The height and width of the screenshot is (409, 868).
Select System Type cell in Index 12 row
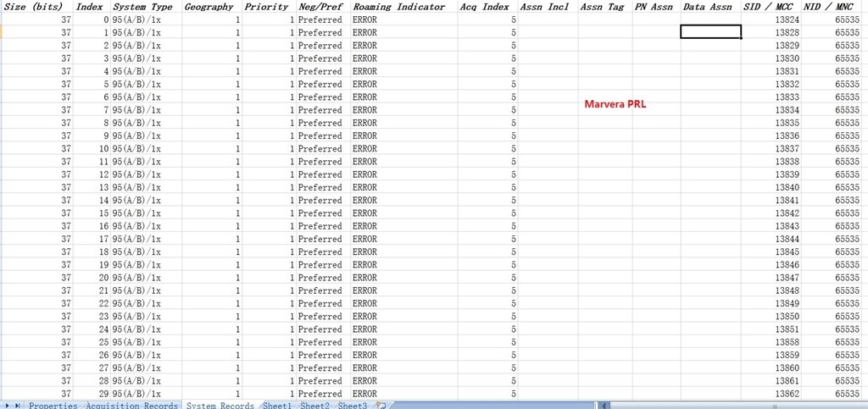click(146, 174)
